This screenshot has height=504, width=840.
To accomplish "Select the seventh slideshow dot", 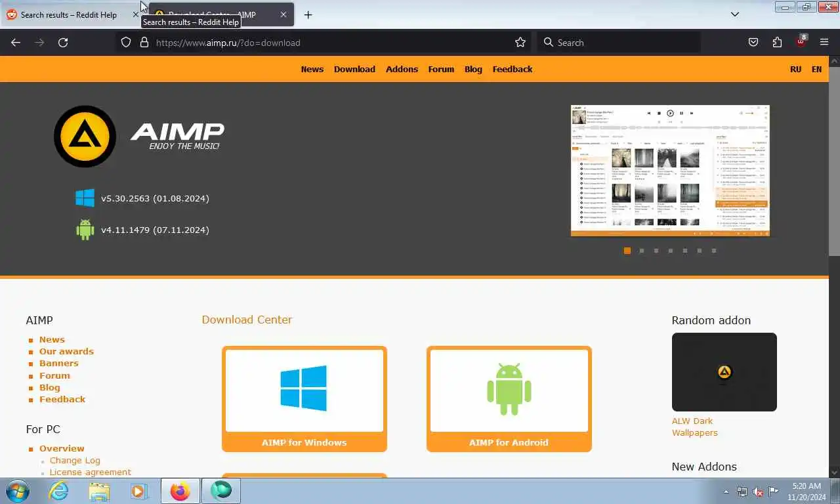I will click(714, 251).
